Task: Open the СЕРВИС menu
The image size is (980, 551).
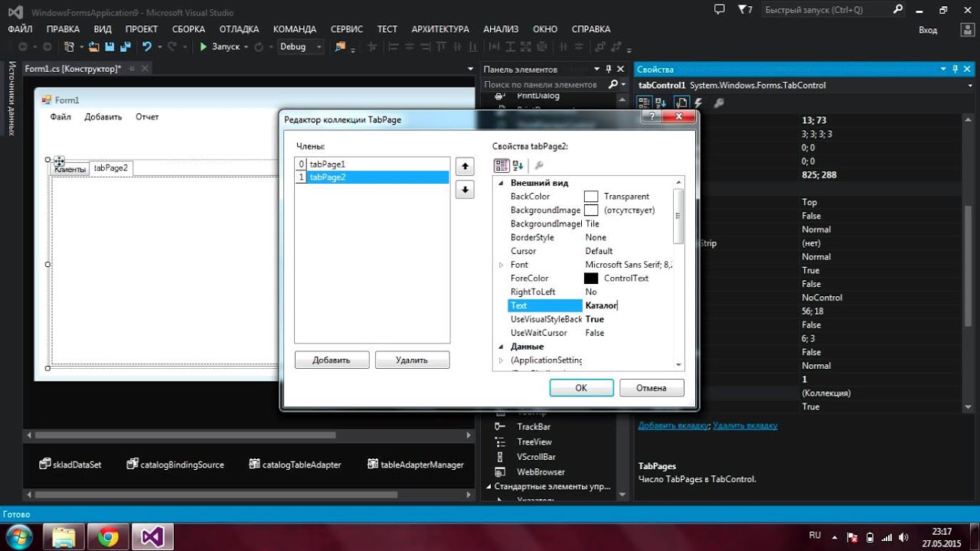Action: pyautogui.click(x=347, y=29)
